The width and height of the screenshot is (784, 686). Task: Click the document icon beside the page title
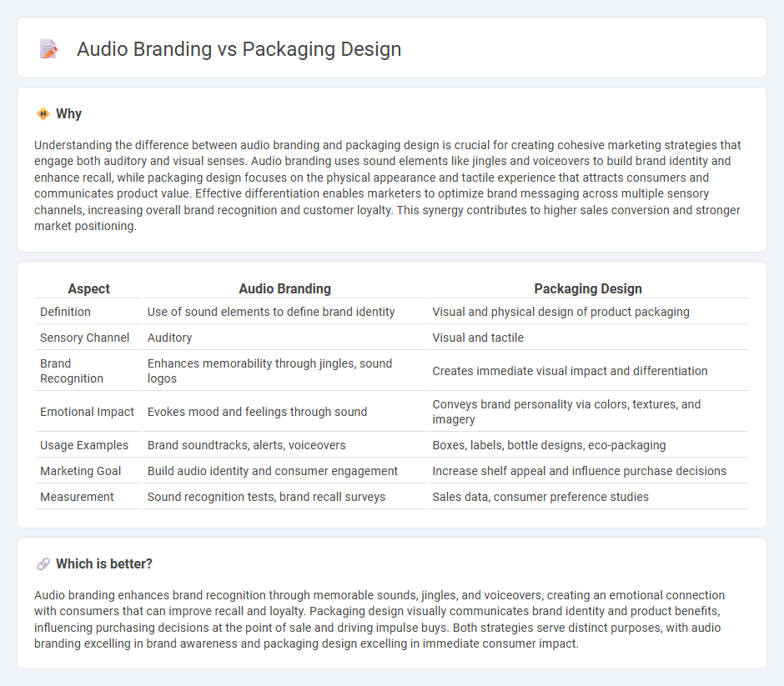[x=48, y=49]
